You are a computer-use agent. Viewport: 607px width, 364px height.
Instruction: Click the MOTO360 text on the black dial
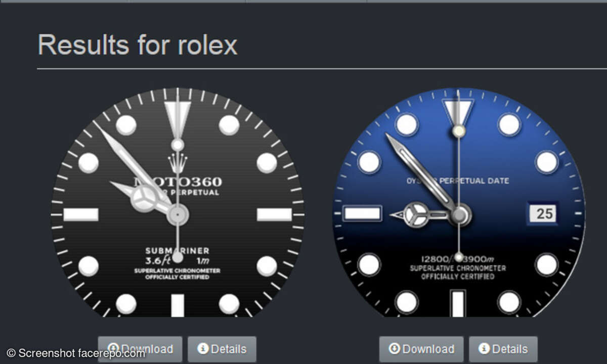pos(178,182)
